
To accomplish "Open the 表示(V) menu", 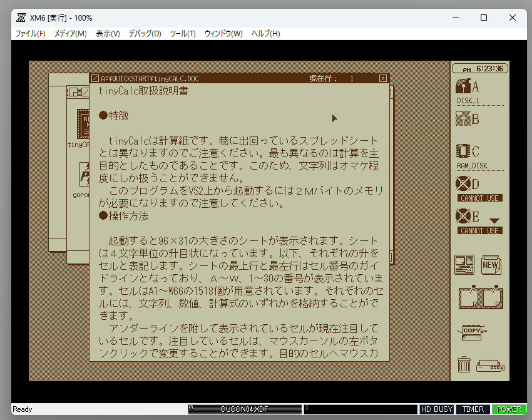I will 108,34.
